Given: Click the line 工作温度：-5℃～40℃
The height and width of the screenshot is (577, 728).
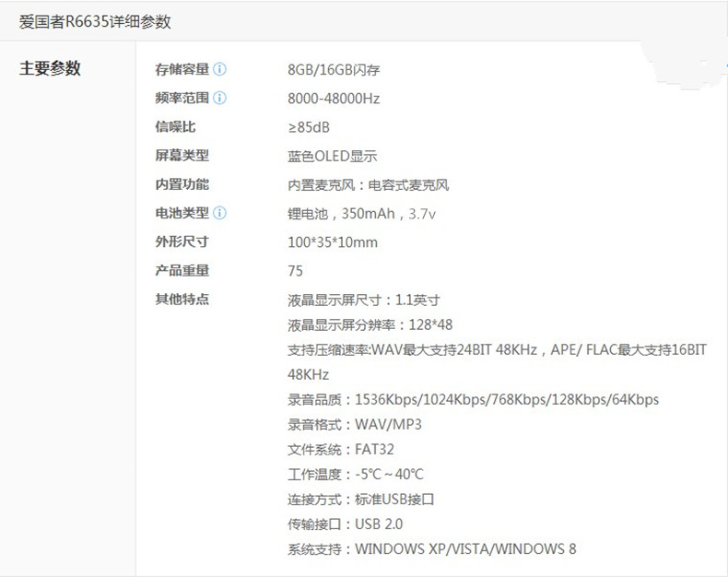Looking at the screenshot, I should pos(356,475).
